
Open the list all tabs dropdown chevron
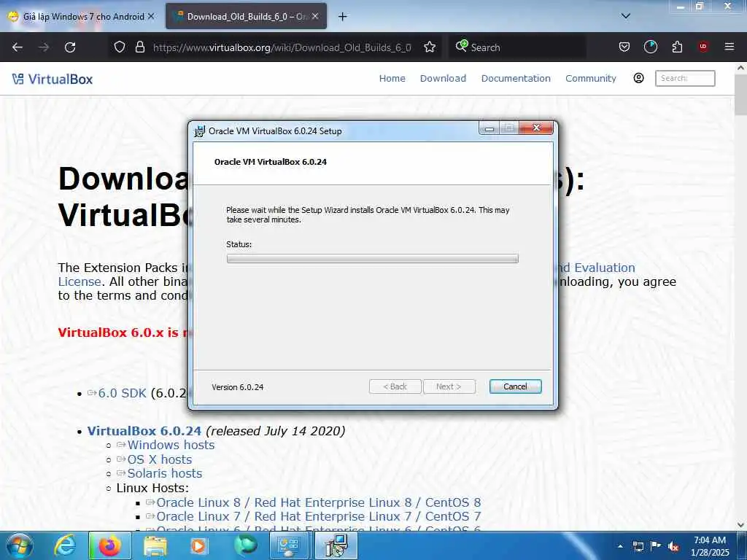click(626, 16)
